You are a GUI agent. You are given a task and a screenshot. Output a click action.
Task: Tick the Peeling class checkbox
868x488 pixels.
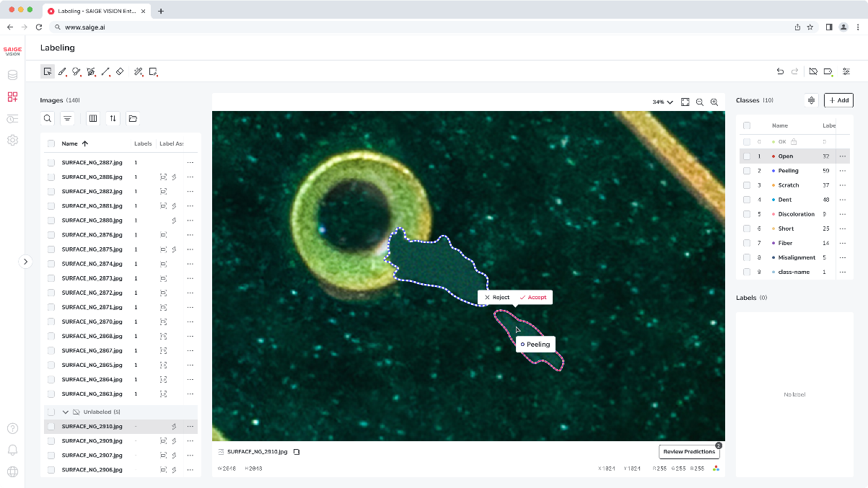pos(747,171)
